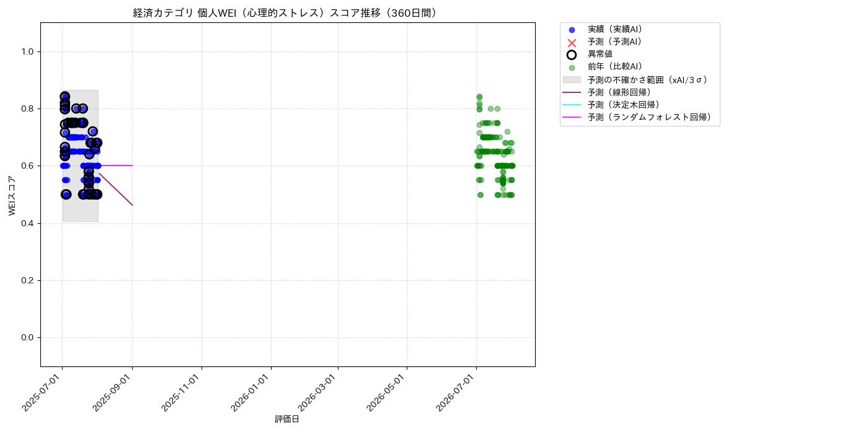
Task: Click the legend text 予測(ランダムフォレスト回帰)
Action: pos(650,117)
